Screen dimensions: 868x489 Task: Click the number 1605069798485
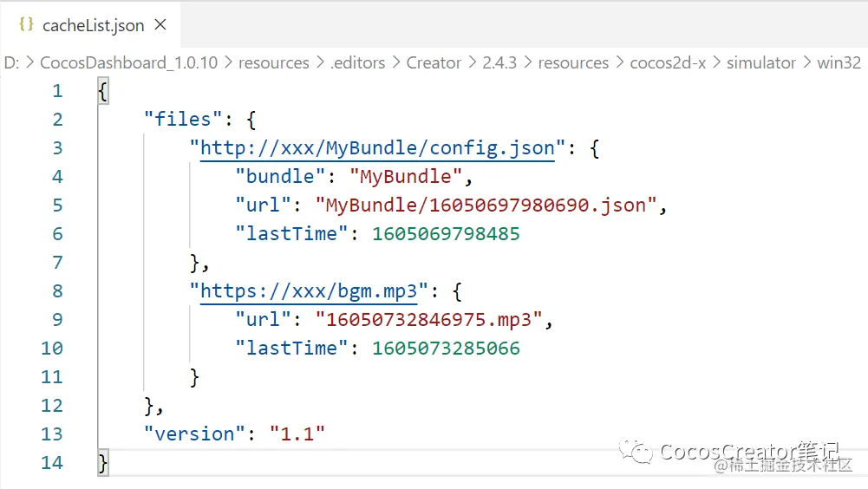click(447, 234)
